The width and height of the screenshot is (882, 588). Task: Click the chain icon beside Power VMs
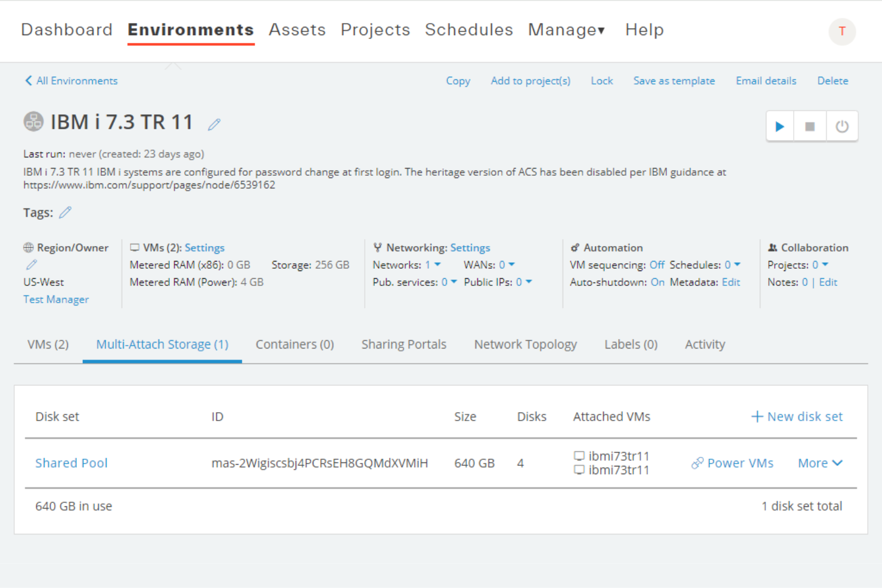[x=697, y=462]
